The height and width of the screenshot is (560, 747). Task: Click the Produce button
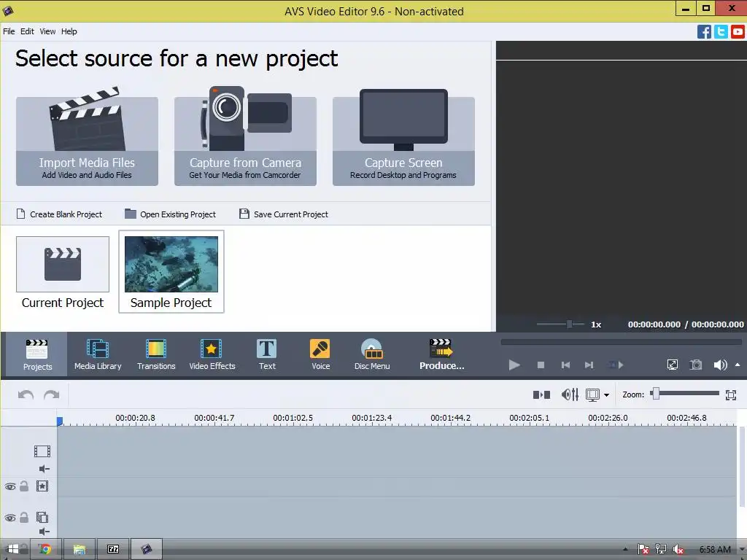coord(441,355)
